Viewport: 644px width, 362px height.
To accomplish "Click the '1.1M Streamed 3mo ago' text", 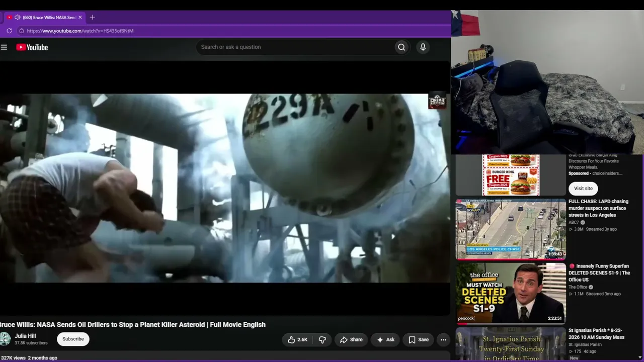I will (595, 294).
